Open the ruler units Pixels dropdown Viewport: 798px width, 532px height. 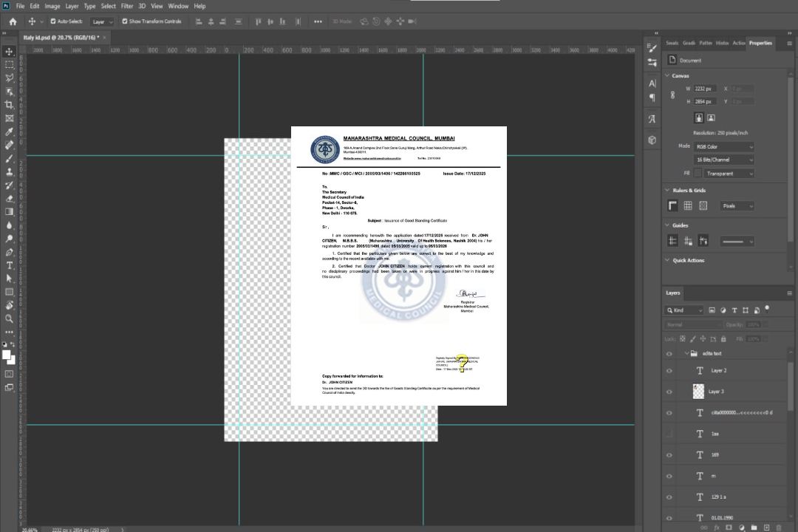[x=737, y=206]
